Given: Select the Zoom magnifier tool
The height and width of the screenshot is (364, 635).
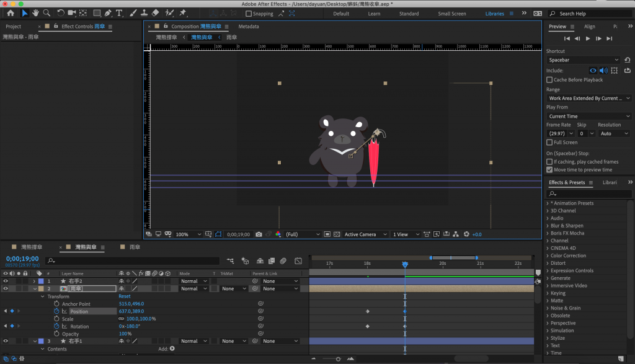Looking at the screenshot, I should 47,13.
